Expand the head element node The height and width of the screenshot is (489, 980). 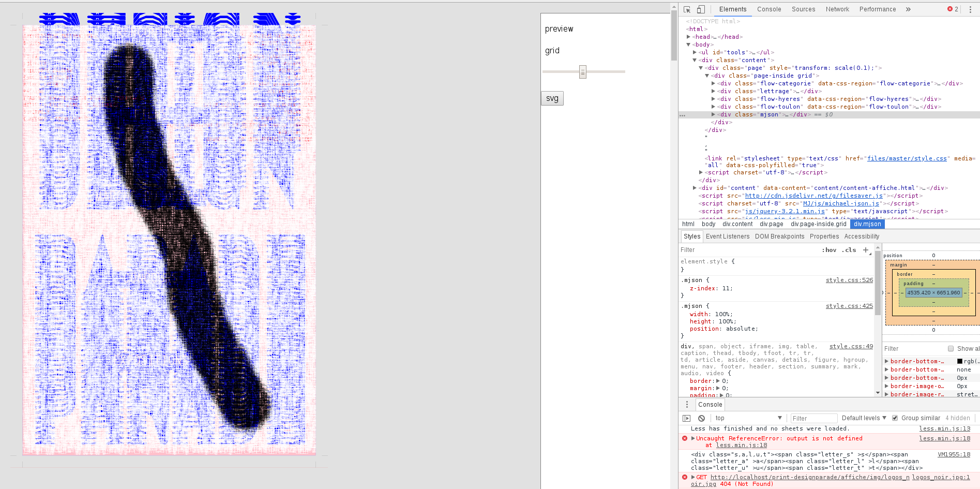coord(688,37)
